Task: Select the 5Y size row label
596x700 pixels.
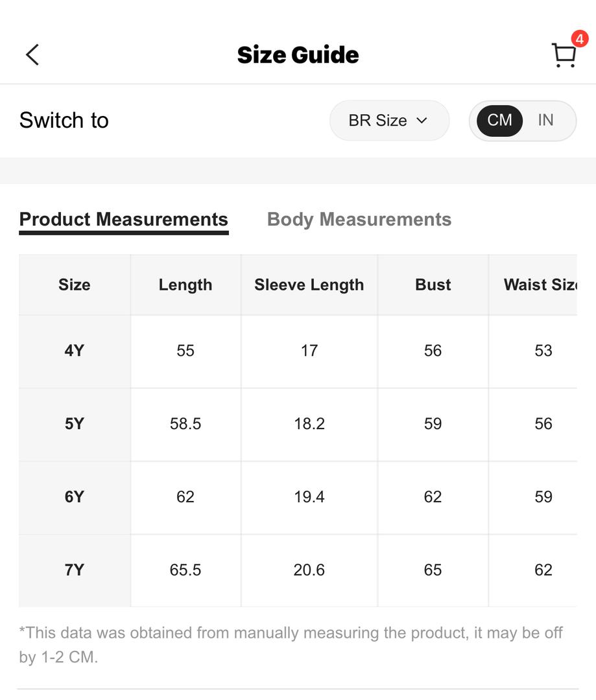Action: coord(75,424)
